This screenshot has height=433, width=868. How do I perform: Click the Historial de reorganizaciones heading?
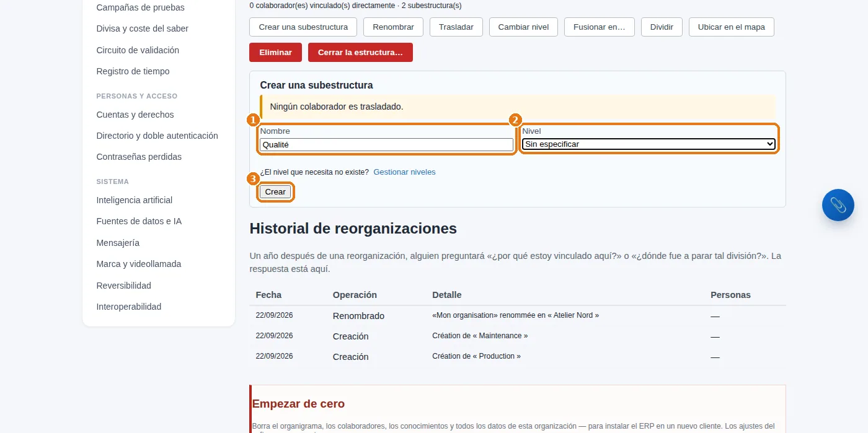coord(353,229)
